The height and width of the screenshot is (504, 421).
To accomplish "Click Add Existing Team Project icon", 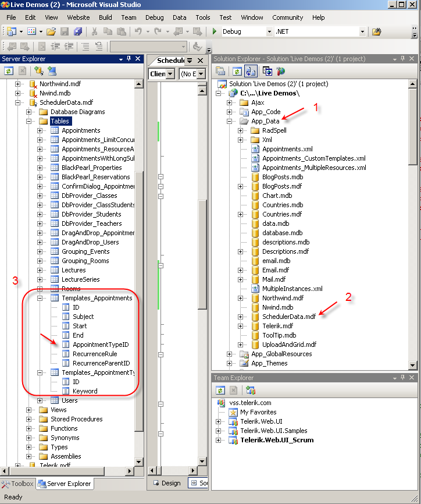I will (x=250, y=391).
